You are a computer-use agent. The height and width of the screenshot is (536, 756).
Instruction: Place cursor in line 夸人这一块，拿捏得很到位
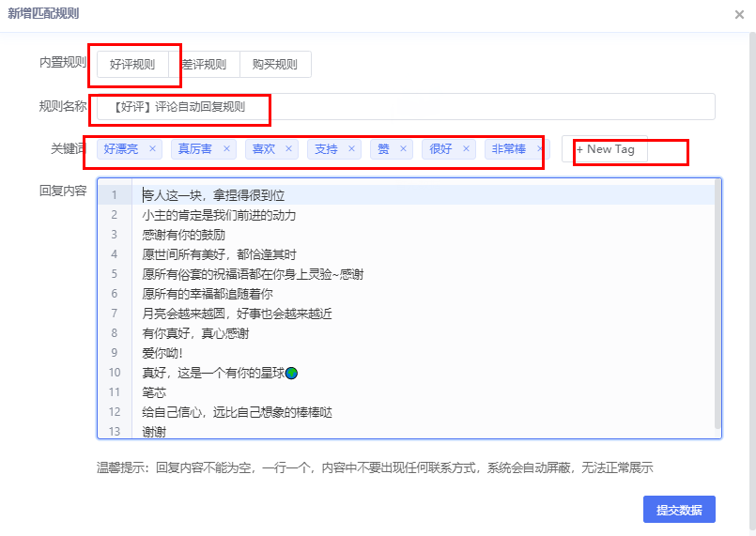pyautogui.click(x=213, y=195)
